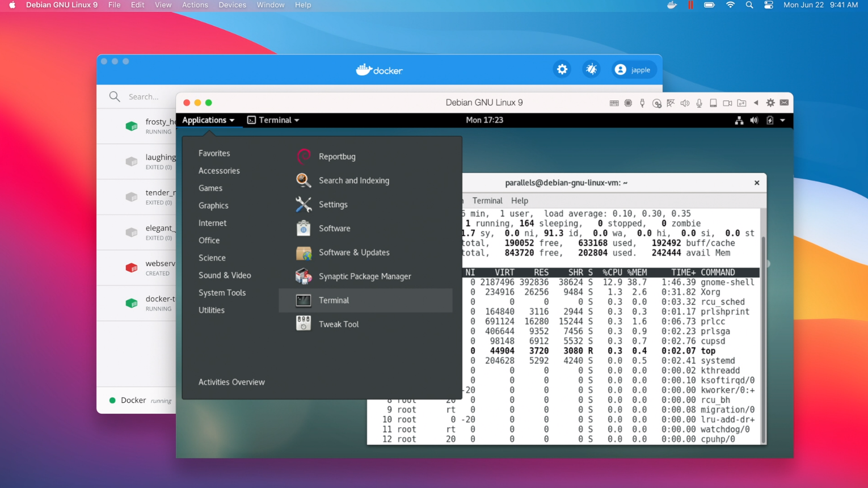Click the CPU chip icon in VM toolbar
This screenshot has width=868, height=488.
tap(628, 103)
